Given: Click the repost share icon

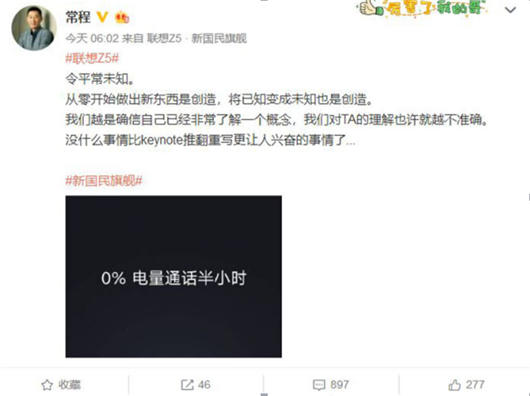Looking at the screenshot, I should pos(187,385).
